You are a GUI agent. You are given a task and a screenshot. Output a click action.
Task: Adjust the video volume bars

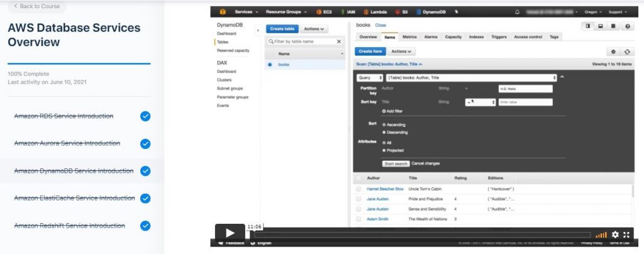coord(601,235)
